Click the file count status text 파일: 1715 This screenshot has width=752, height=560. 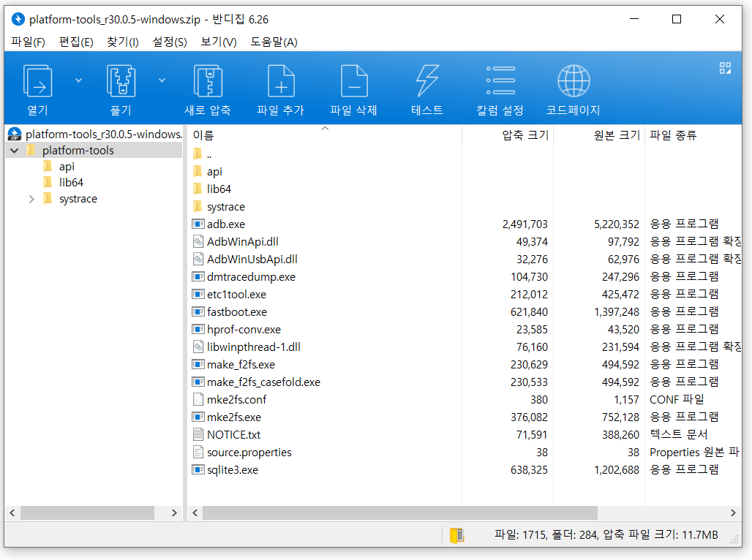pos(520,534)
